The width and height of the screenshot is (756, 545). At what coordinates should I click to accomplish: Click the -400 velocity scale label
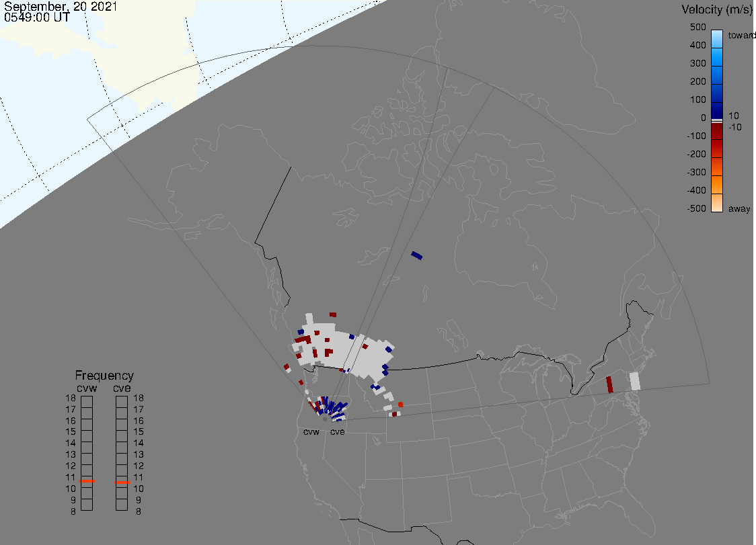696,190
